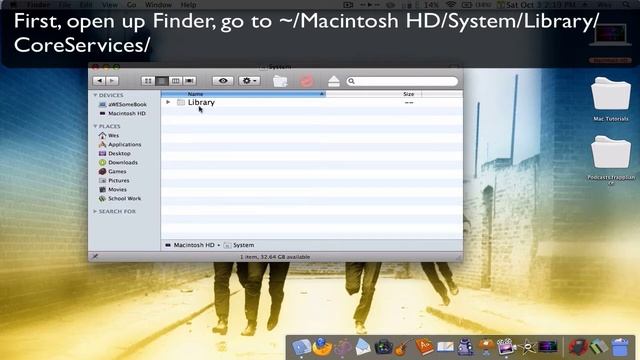The image size is (640, 360).
Task: Open the Podcasts desktop folder
Action: (x=611, y=161)
